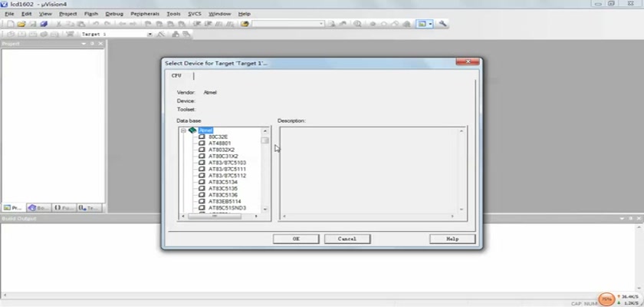
Task: Select device AT83EB5114
Action: coord(225,202)
